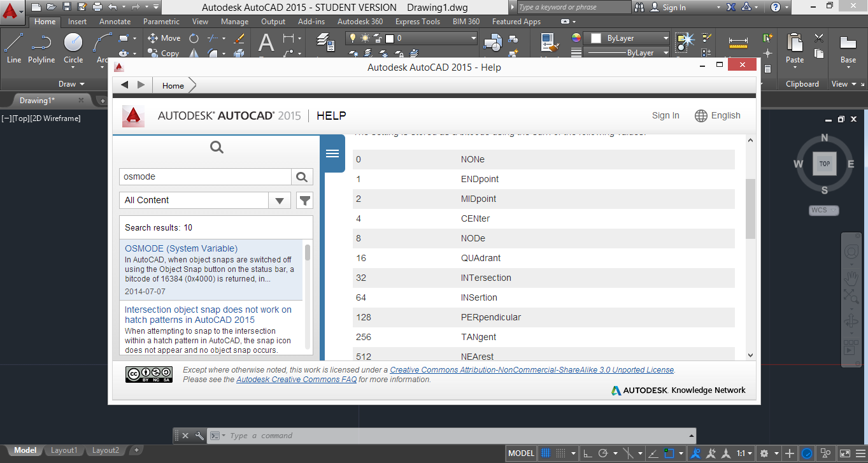Click the Help search field containing osmode
The height and width of the screenshot is (463, 868).
(205, 176)
